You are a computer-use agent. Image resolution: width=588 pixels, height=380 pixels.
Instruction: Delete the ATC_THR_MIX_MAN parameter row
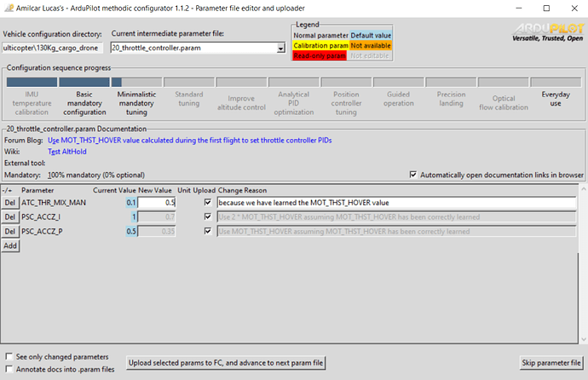pos(10,203)
